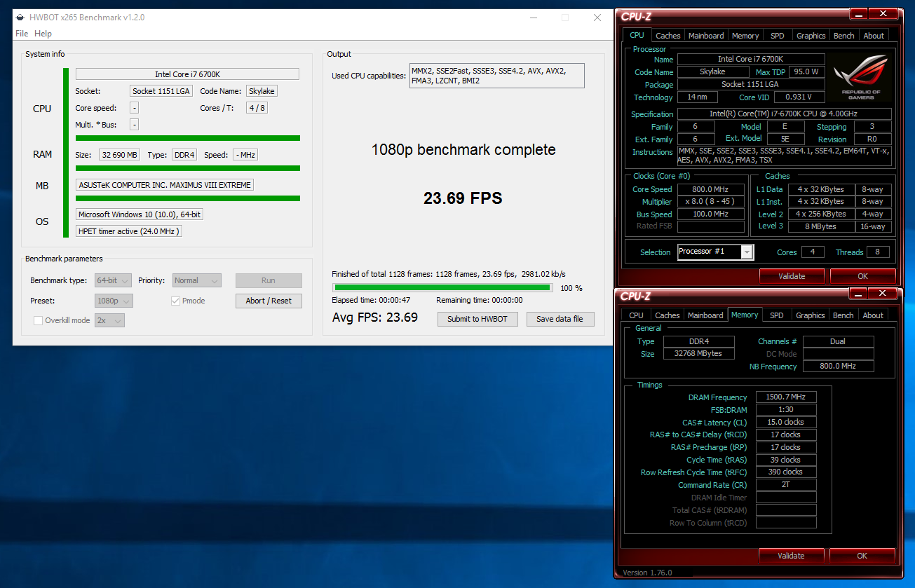Viewport: 915px width, 588px height.
Task: Switch to Graphics tab in lower CPU-Z
Action: [x=810, y=315]
